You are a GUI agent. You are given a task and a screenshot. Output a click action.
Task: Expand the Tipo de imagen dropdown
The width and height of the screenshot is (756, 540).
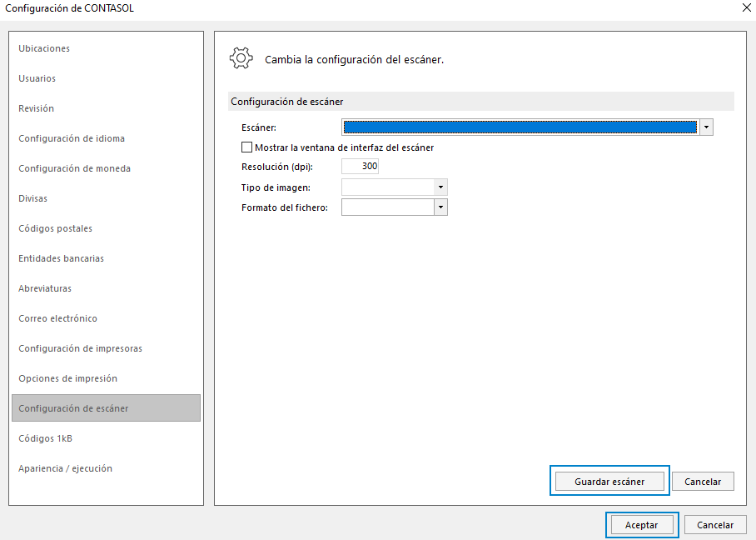pos(440,187)
